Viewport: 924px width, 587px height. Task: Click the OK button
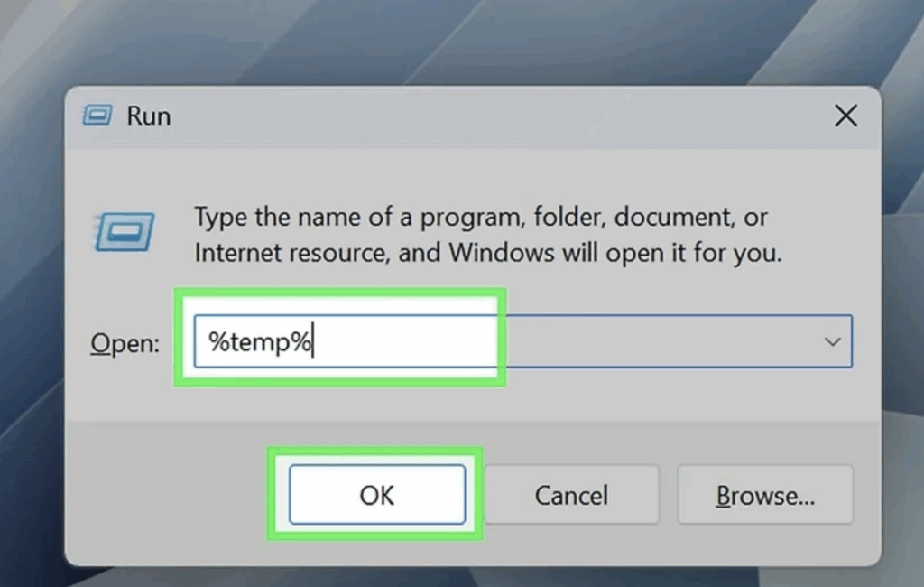click(377, 494)
